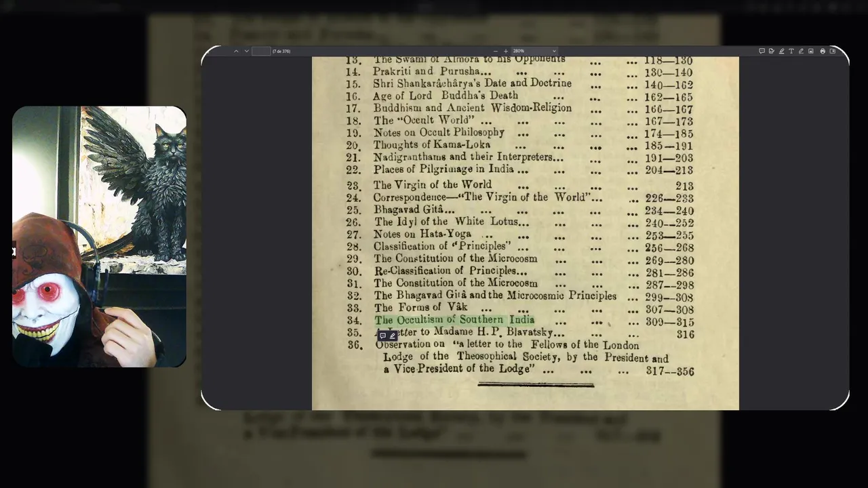The height and width of the screenshot is (488, 868).
Task: Print the document with the printer icon
Action: click(x=823, y=51)
